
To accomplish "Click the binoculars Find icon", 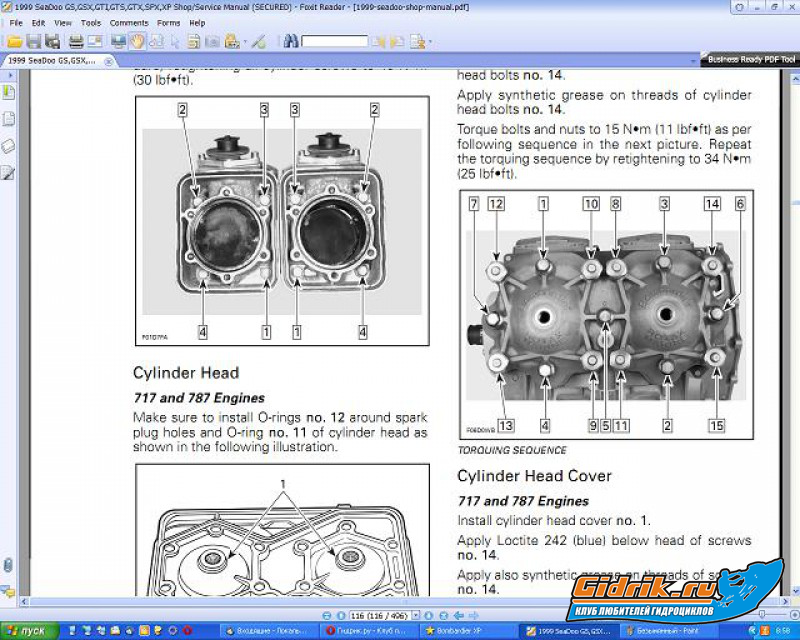I will pyautogui.click(x=290, y=42).
